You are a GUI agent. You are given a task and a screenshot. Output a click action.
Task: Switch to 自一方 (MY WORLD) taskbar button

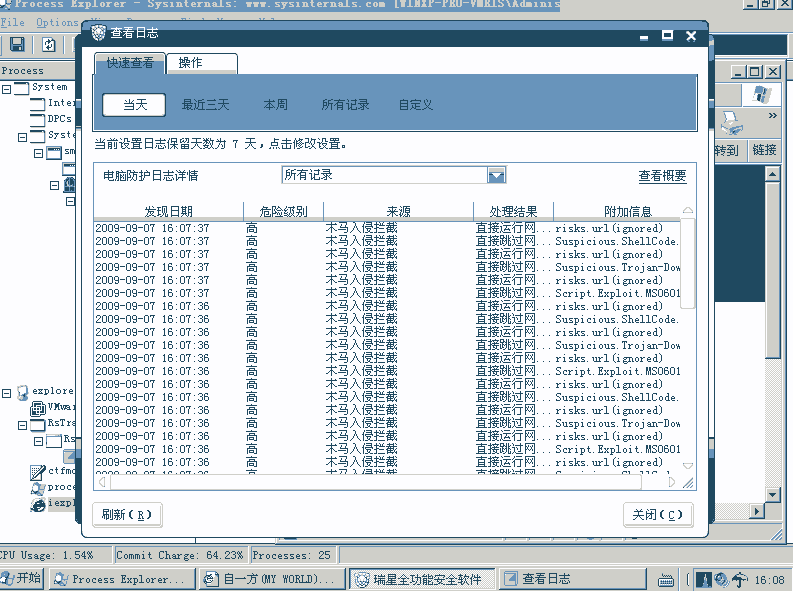click(x=272, y=579)
